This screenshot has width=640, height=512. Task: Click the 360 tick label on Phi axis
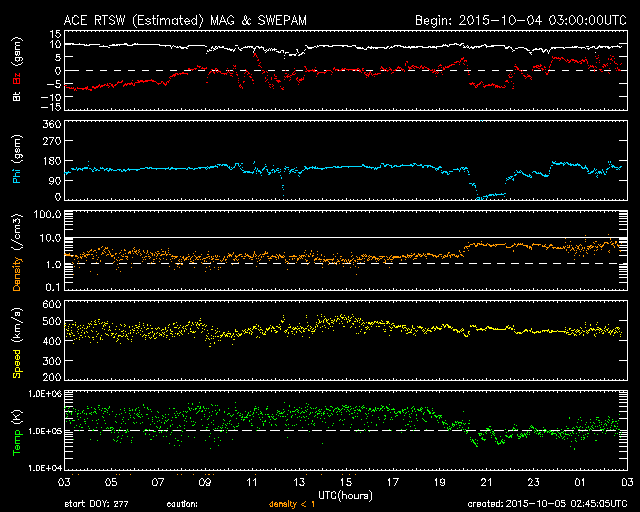pyautogui.click(x=52, y=124)
